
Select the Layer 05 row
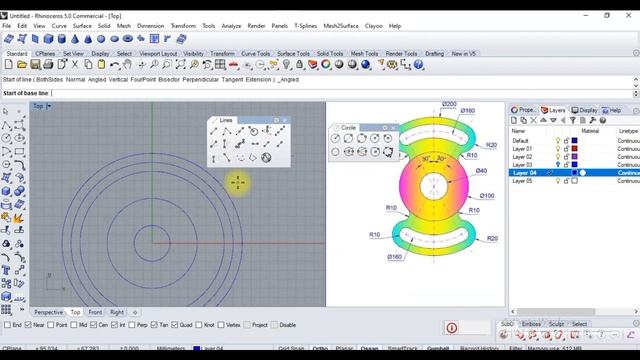574,181
